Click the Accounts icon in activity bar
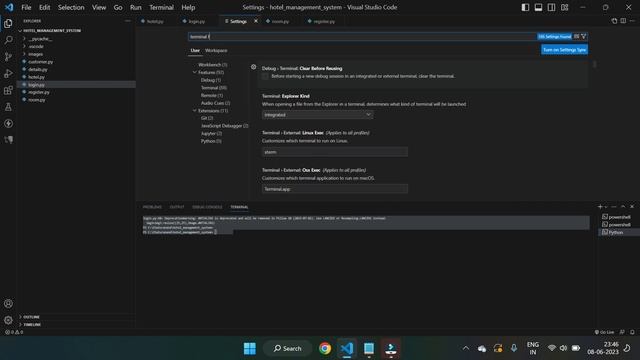 (x=8, y=304)
